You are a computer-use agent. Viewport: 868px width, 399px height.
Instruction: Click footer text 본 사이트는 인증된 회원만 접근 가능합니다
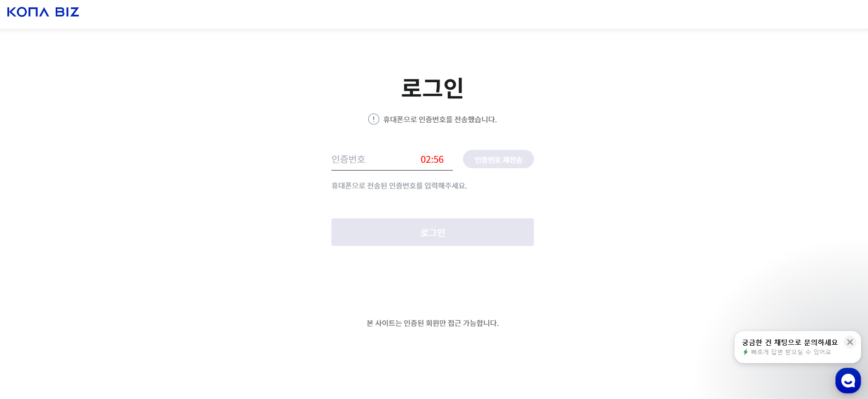coord(433,323)
